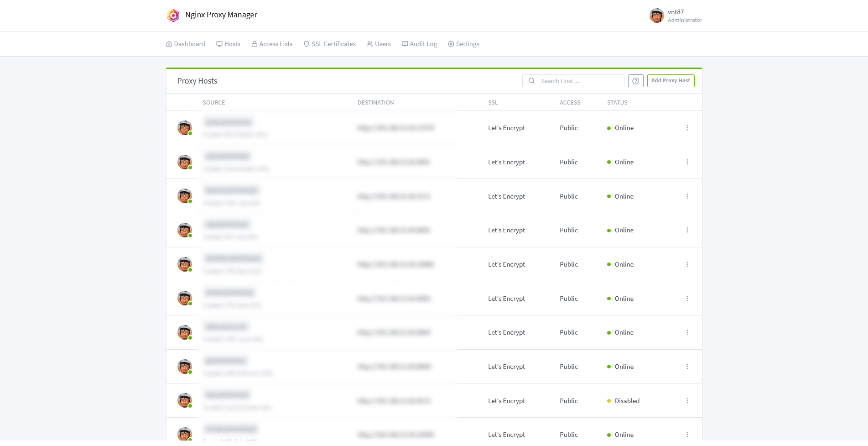Click the owner avatar in the first host row

pyautogui.click(x=185, y=128)
